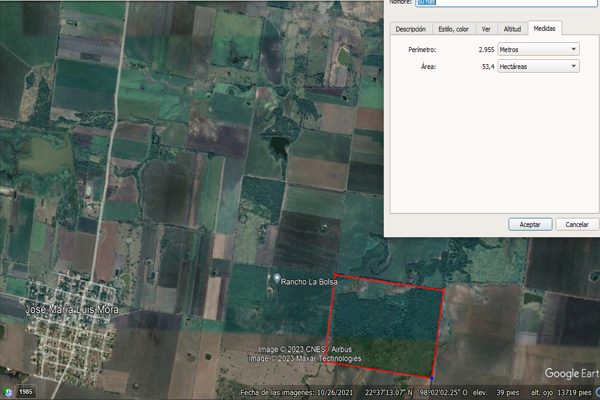Click the historical imagery clock icon
This screenshot has width=600, height=400.
pos(8,389)
